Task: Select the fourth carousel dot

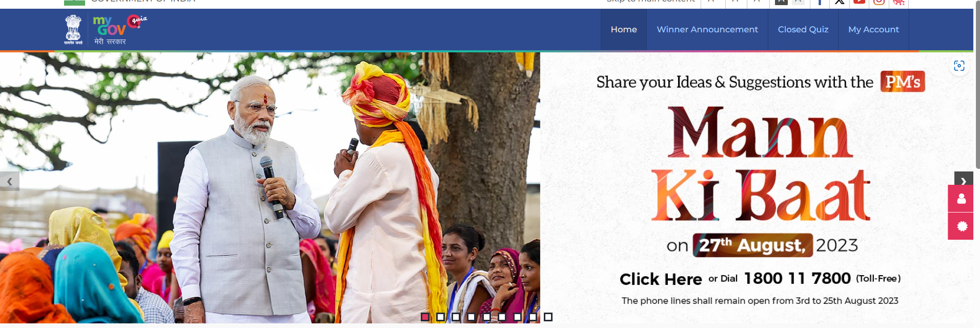Action: [x=471, y=317]
